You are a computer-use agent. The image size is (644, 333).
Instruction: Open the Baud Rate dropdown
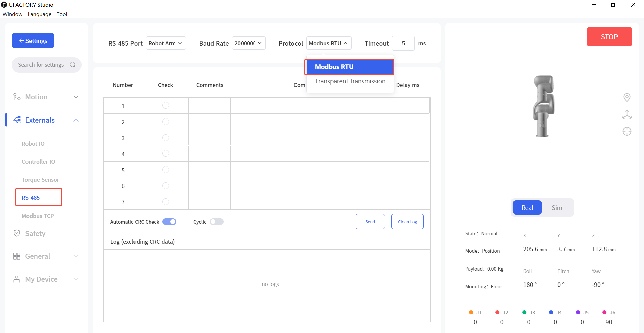click(249, 43)
